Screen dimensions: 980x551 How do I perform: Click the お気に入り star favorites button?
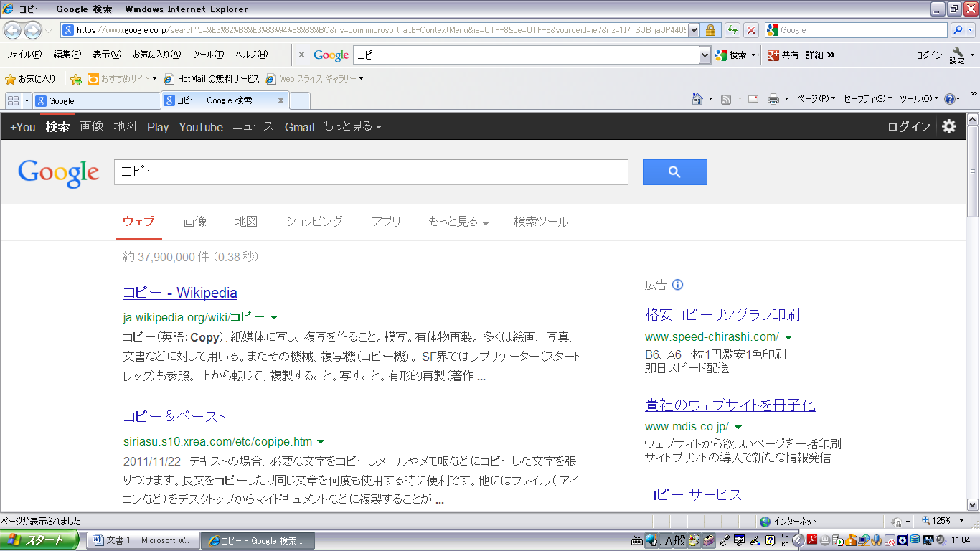(x=31, y=79)
